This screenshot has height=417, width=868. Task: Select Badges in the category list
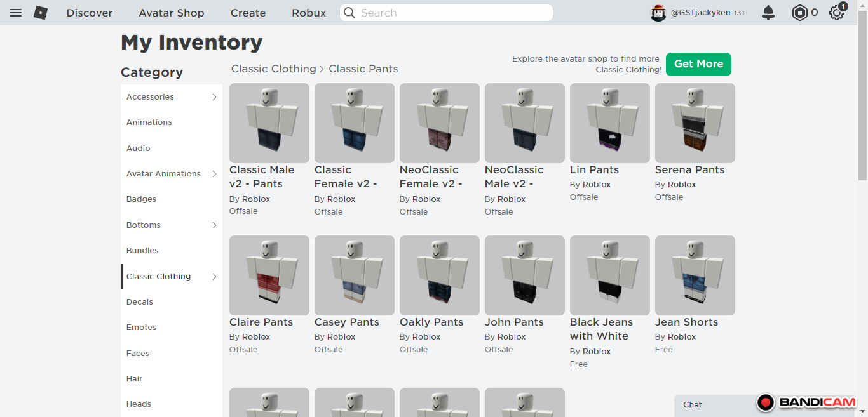pyautogui.click(x=141, y=199)
